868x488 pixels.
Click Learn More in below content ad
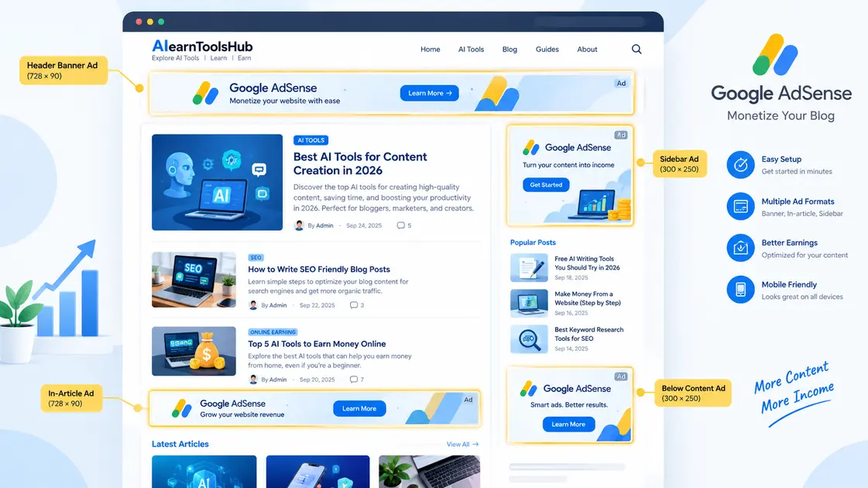click(x=568, y=424)
